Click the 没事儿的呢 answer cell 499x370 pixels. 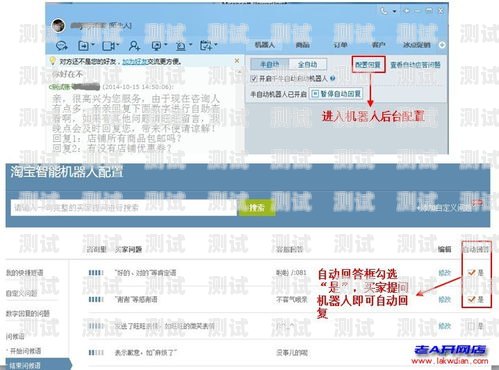[x=292, y=352]
